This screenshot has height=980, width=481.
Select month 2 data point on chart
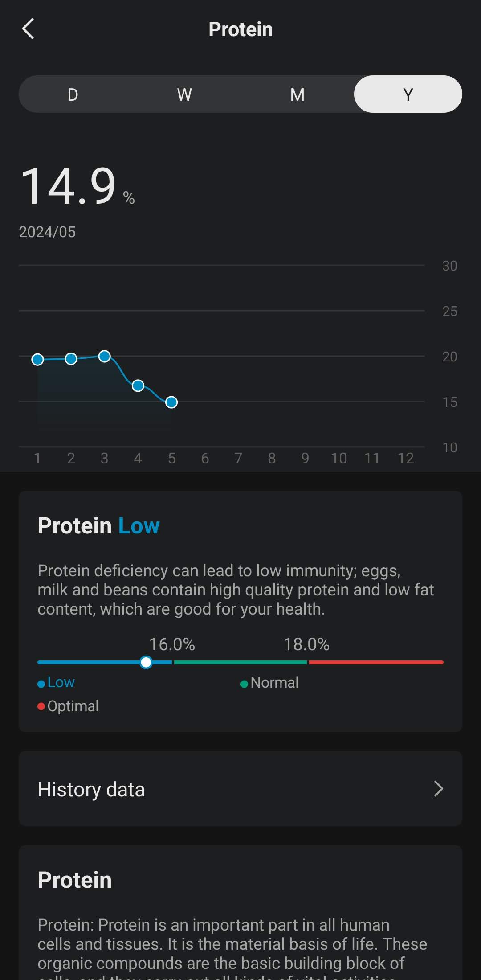[x=71, y=359]
